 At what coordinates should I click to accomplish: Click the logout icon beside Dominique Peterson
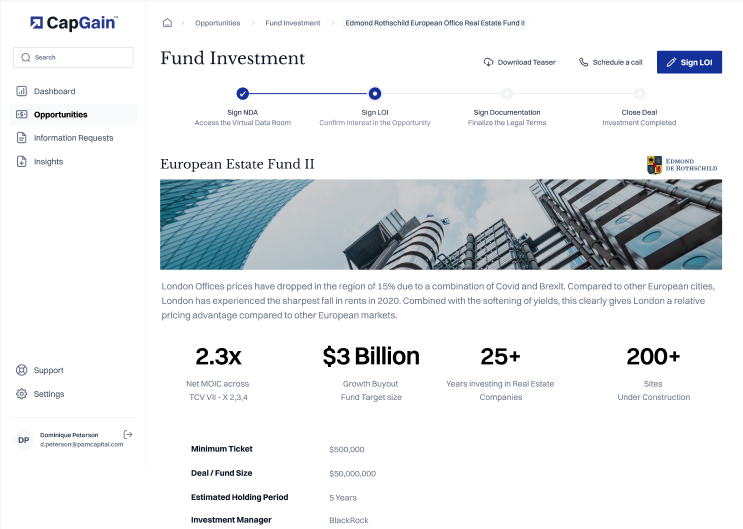pyautogui.click(x=128, y=434)
